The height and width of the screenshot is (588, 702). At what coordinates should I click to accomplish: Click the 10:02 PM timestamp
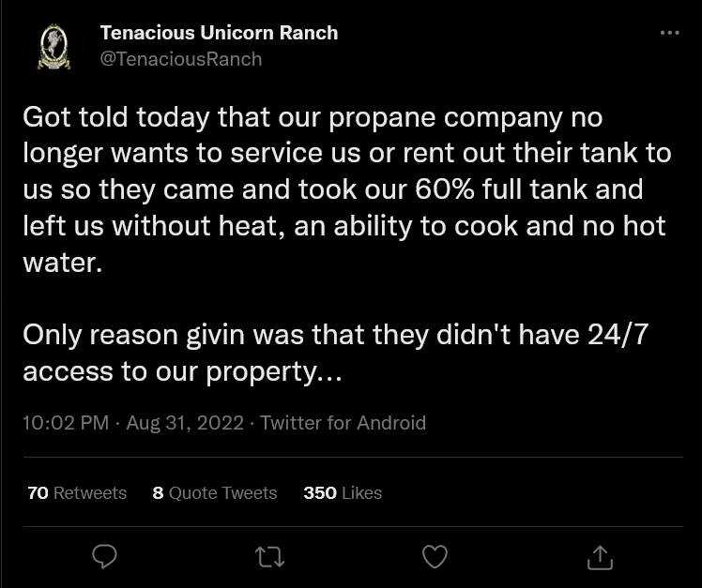pyautogui.click(x=66, y=422)
